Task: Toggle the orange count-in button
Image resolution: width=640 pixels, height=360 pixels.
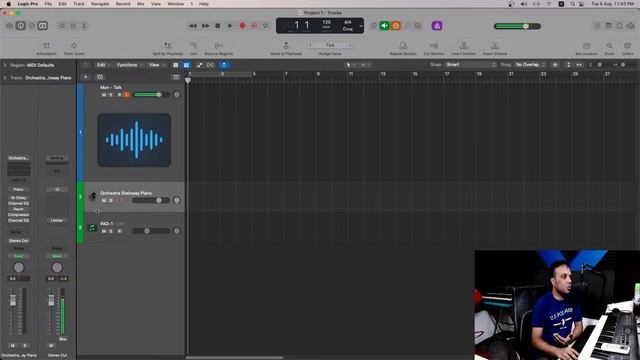Action: tap(396, 26)
